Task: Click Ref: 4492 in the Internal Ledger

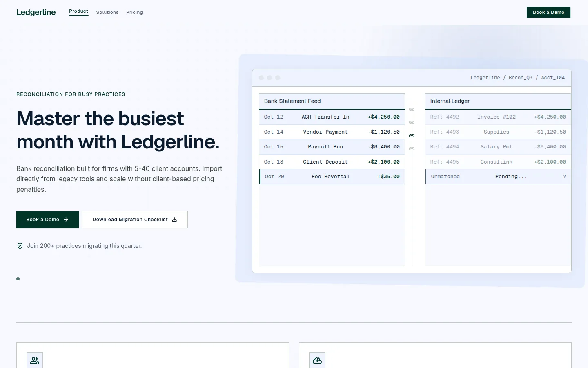Action: coord(445,117)
